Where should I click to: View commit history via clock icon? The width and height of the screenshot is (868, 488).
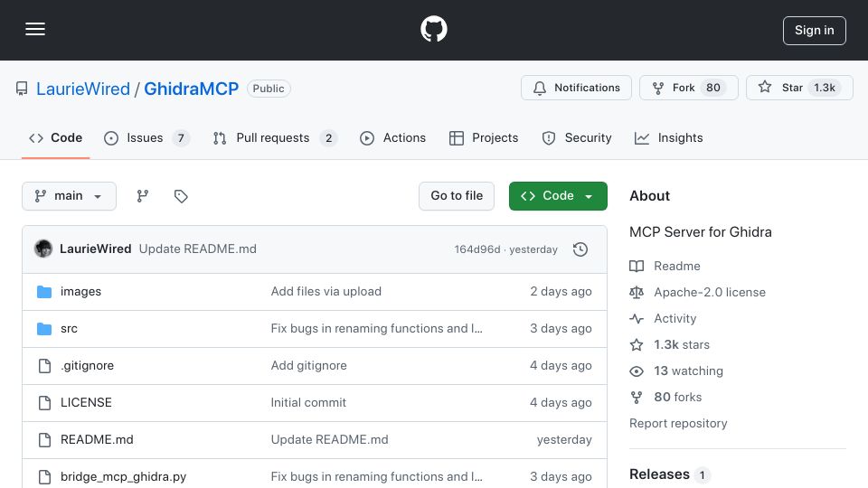tap(580, 249)
